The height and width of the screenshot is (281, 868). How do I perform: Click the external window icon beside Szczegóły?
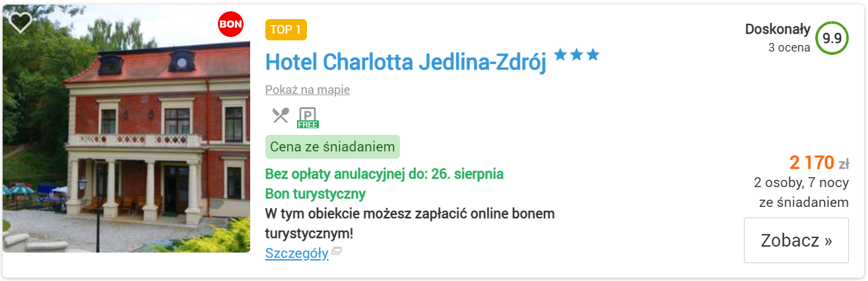pyautogui.click(x=337, y=251)
